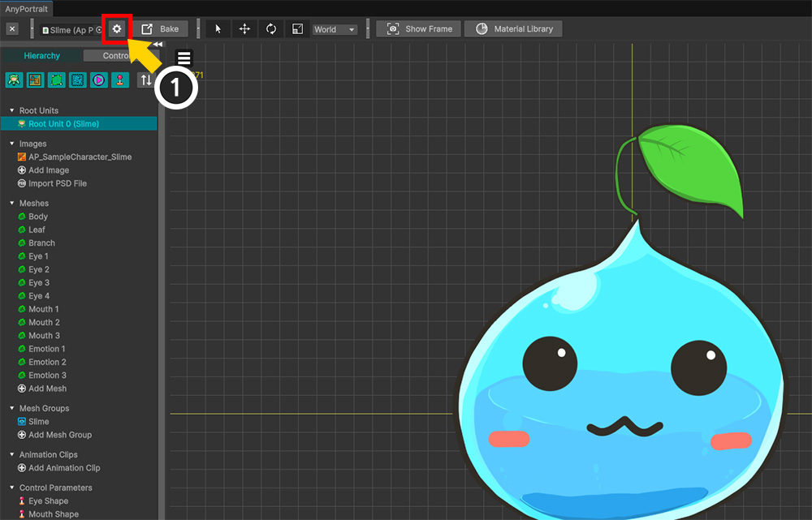The image size is (812, 520).
Task: Click the control parameter joystick filter icon
Action: [x=119, y=80]
